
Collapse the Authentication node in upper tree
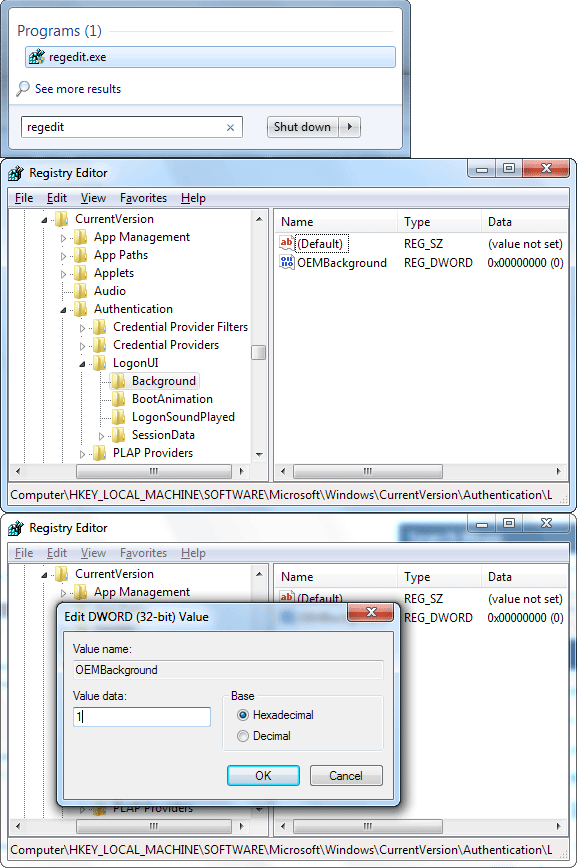pyautogui.click(x=63, y=310)
